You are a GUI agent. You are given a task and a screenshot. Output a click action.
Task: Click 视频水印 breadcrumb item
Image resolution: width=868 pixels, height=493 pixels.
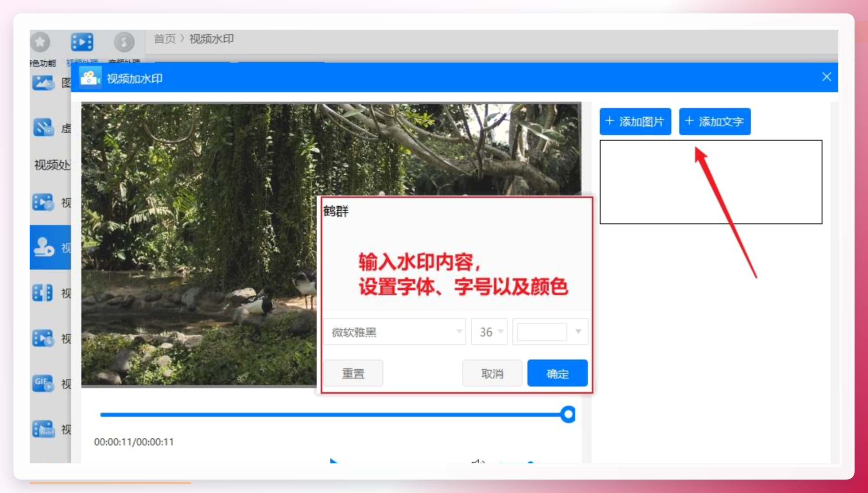pos(211,39)
